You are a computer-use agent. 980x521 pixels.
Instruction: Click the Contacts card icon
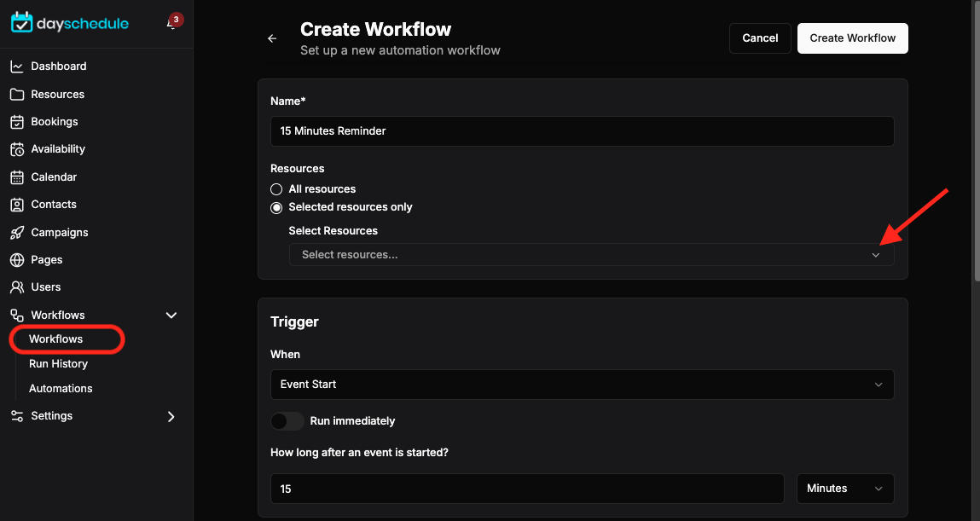(x=17, y=205)
